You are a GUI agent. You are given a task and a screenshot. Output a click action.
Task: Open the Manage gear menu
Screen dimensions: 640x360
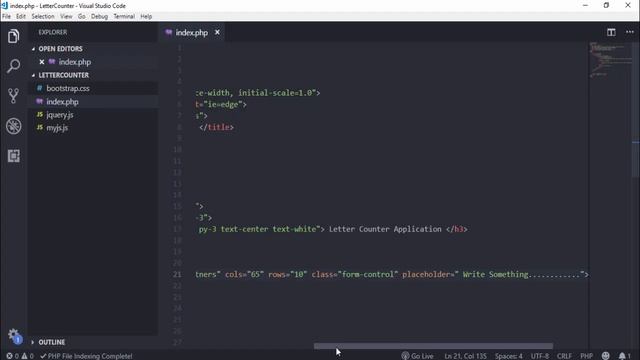coord(13,335)
